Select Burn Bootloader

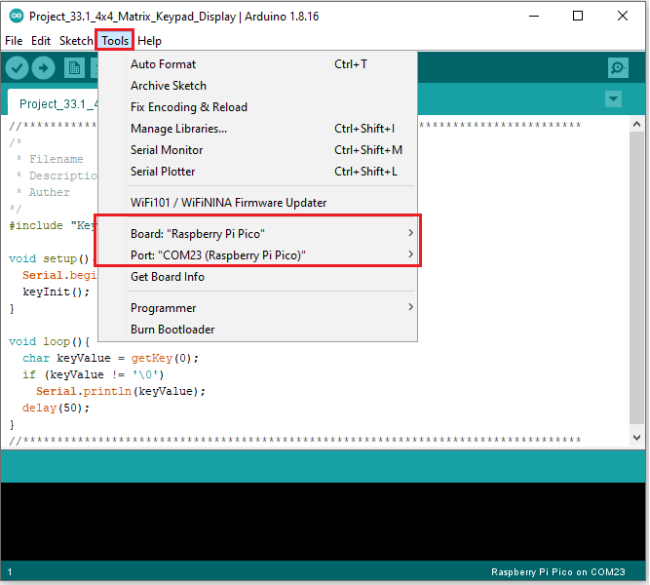coord(257,330)
